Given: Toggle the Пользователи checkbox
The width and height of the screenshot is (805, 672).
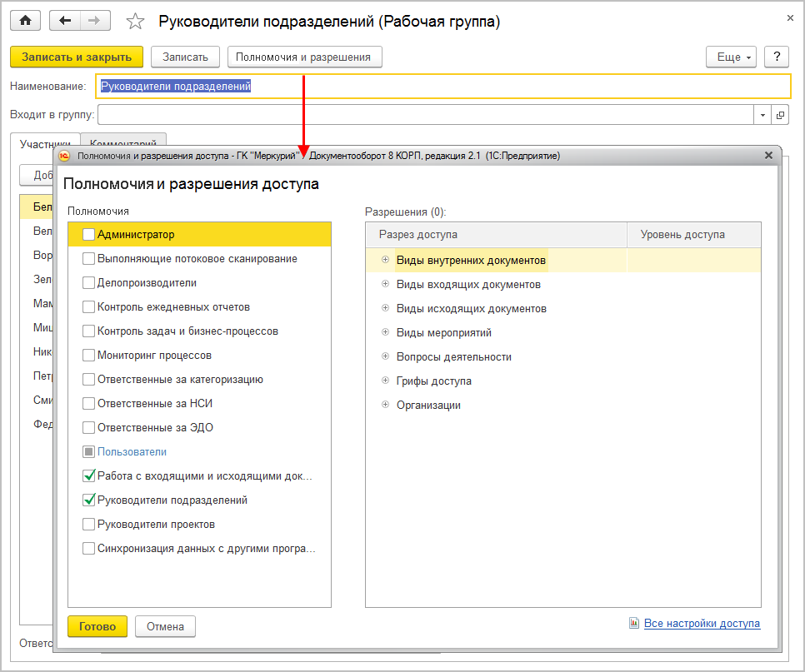Looking at the screenshot, I should coord(89,451).
